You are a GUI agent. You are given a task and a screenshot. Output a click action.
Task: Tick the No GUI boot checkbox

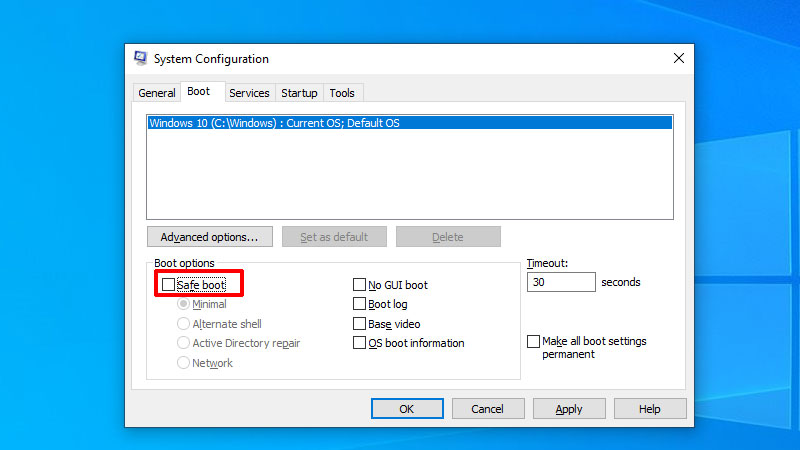(359, 285)
